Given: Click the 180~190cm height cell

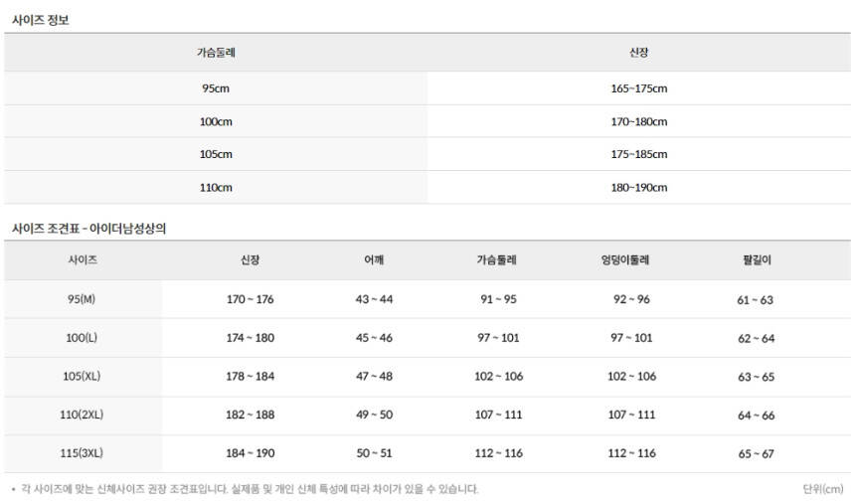Looking at the screenshot, I should click(638, 187).
